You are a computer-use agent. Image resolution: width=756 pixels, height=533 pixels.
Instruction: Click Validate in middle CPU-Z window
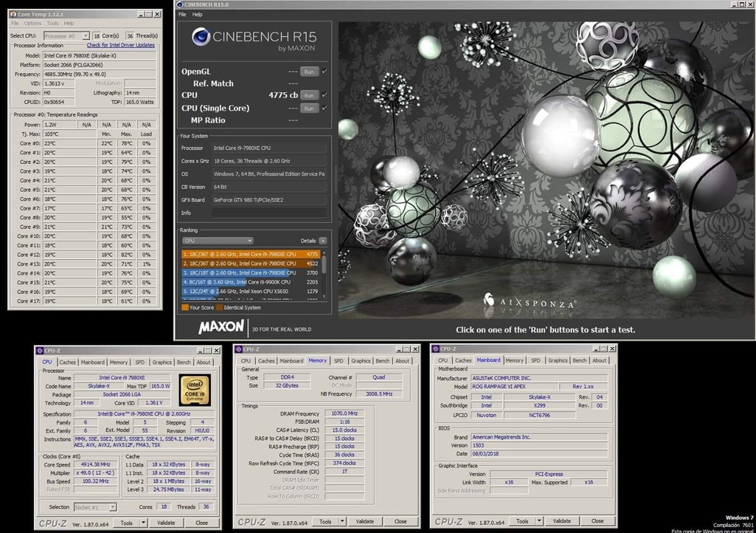[x=365, y=522]
